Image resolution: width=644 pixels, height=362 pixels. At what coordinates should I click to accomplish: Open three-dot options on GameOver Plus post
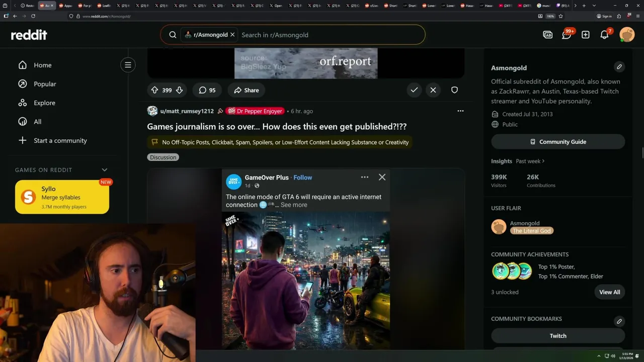point(365,177)
